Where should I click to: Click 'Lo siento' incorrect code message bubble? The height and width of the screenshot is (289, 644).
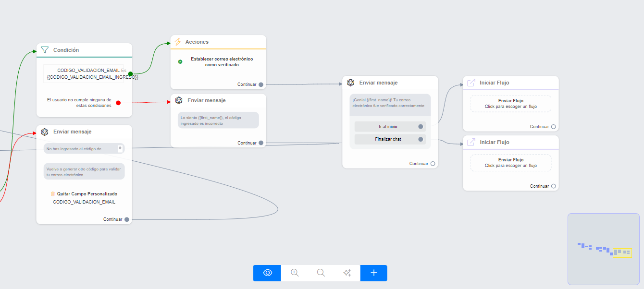218,120
